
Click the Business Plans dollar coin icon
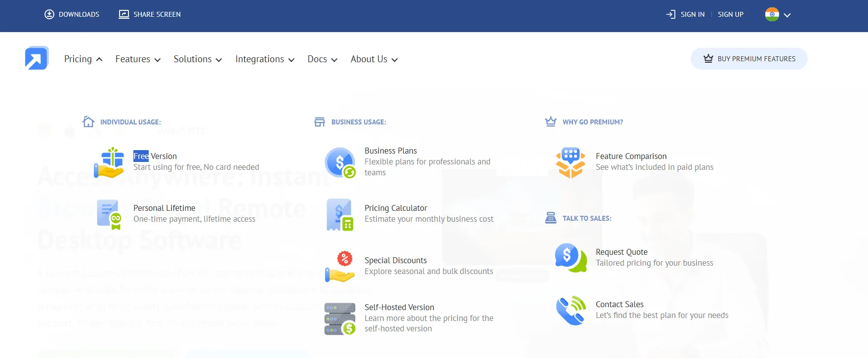(340, 162)
